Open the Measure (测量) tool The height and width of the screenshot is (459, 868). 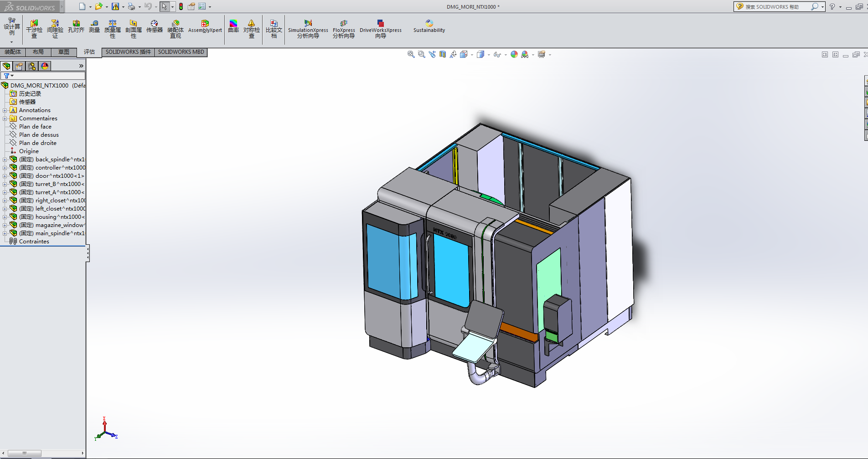94,26
